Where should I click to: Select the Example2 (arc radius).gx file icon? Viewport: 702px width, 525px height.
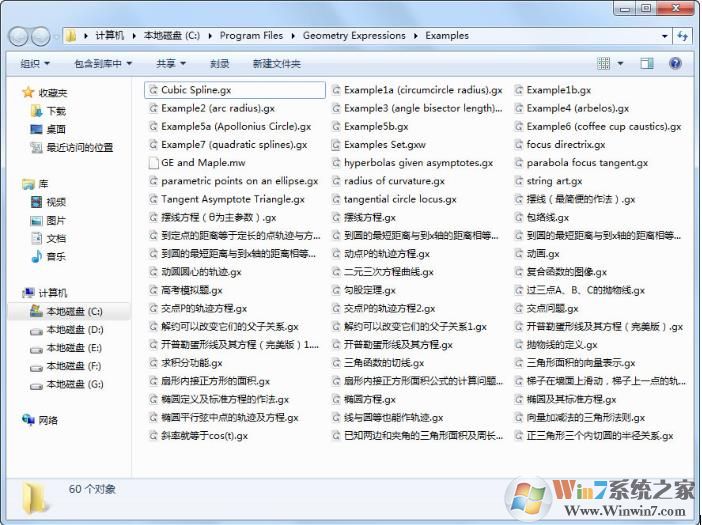pos(154,108)
